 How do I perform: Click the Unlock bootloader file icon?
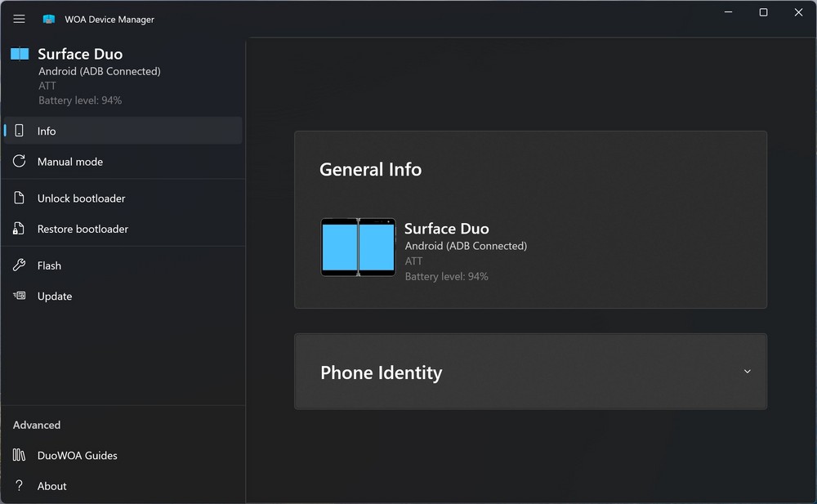(x=20, y=198)
